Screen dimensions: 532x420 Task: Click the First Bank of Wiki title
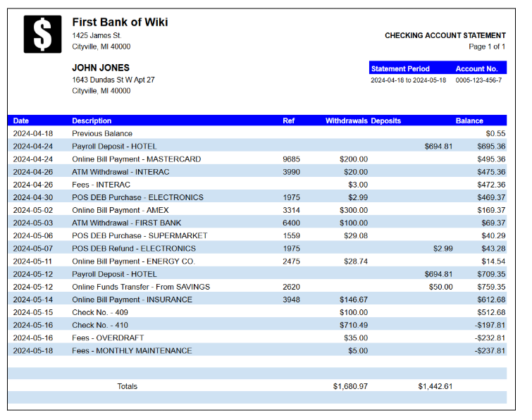pos(120,22)
